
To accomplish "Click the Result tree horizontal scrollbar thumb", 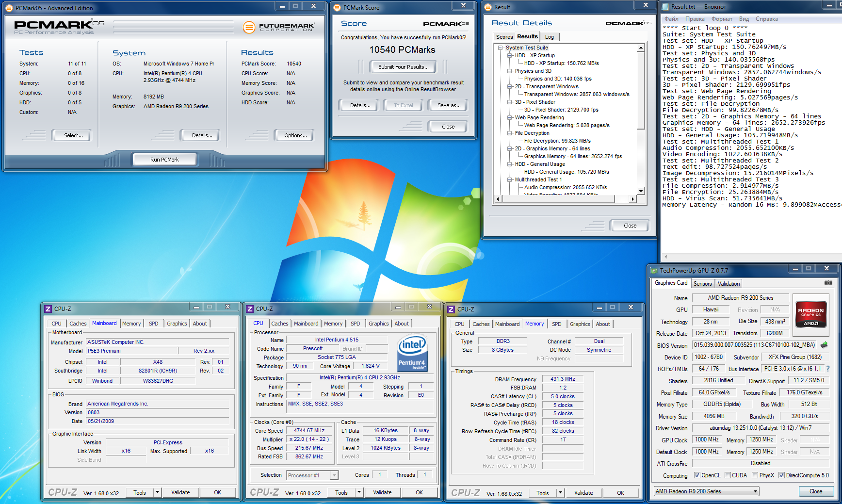I will tap(558, 199).
